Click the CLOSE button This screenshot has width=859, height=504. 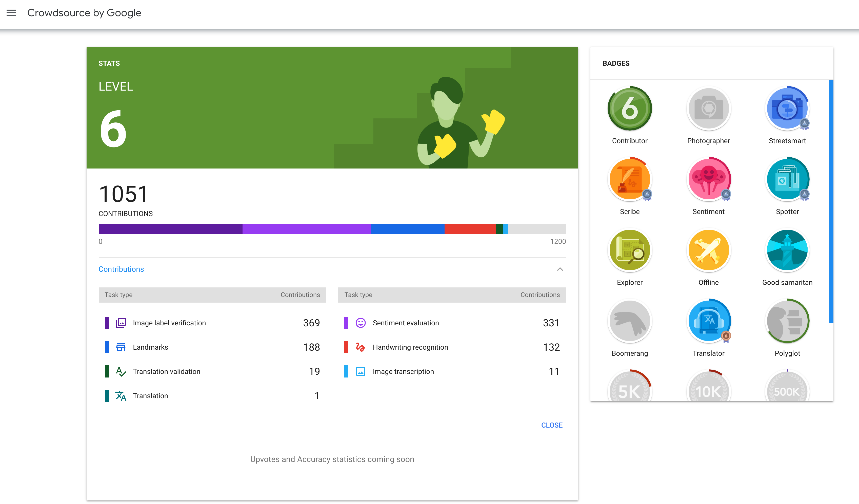[x=552, y=425]
